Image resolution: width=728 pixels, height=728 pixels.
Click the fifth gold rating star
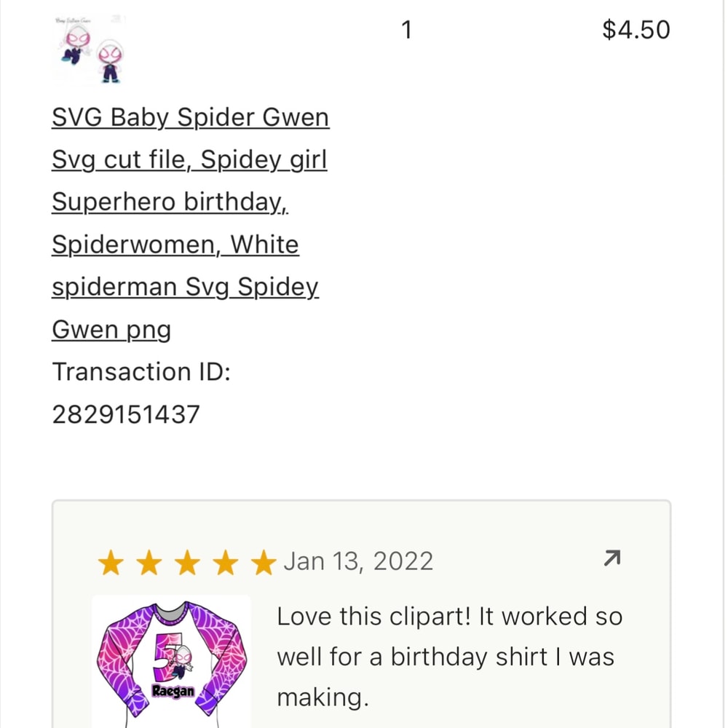[264, 562]
